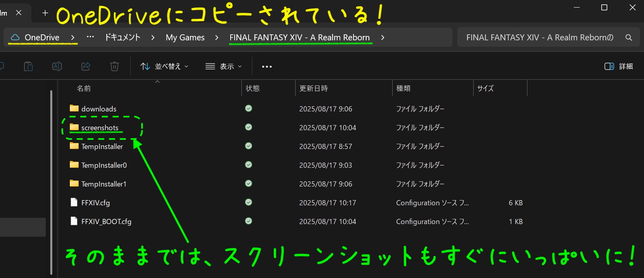Click sync status icon for FFXIV_BOOT.cfg
Screen dimensions: 644x278
[249, 221]
